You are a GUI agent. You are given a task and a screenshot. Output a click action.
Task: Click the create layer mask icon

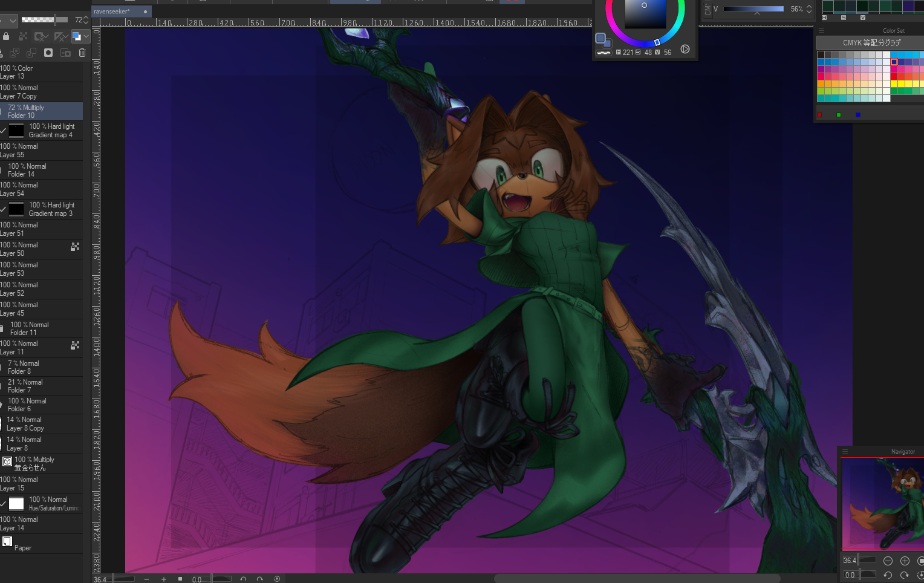tap(48, 53)
